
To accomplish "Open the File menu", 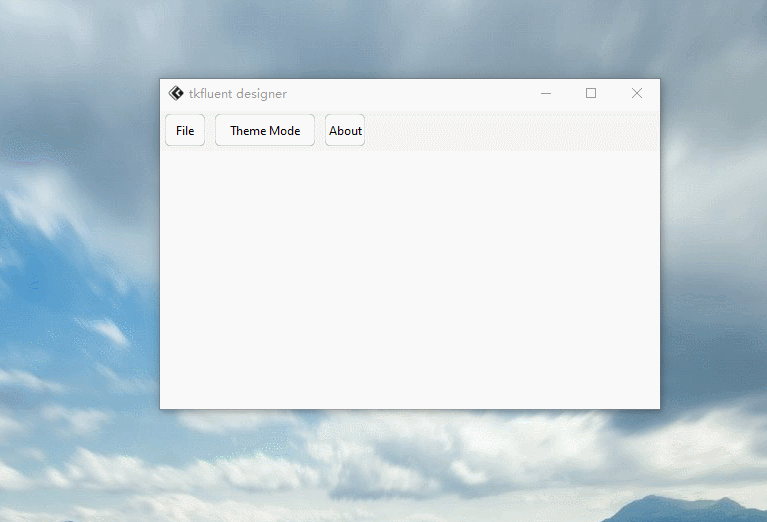I will point(185,130).
